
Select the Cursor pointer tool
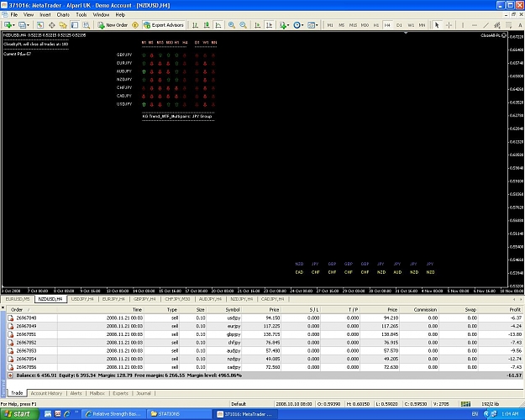point(437,25)
